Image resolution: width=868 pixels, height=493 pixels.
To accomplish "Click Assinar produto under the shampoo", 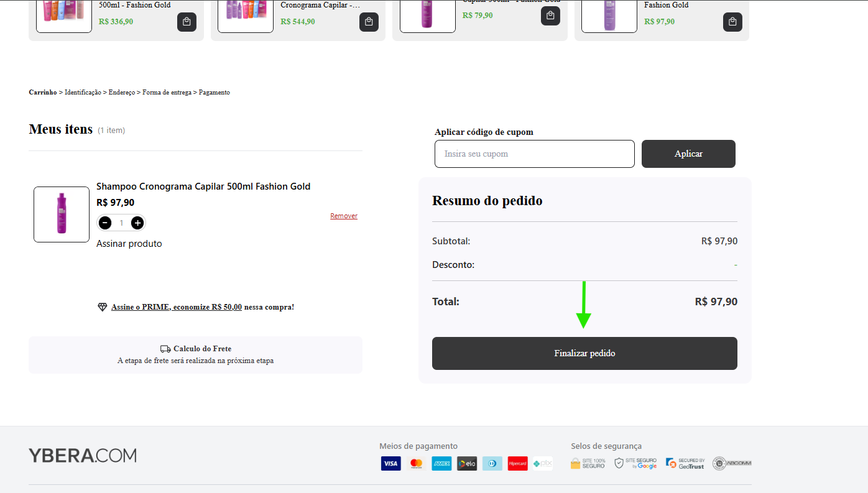I will (x=129, y=244).
